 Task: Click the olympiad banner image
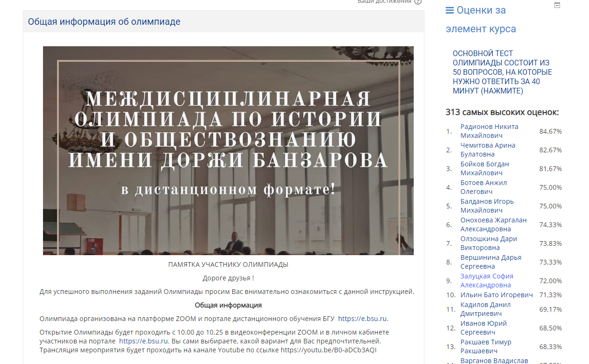coord(228,150)
